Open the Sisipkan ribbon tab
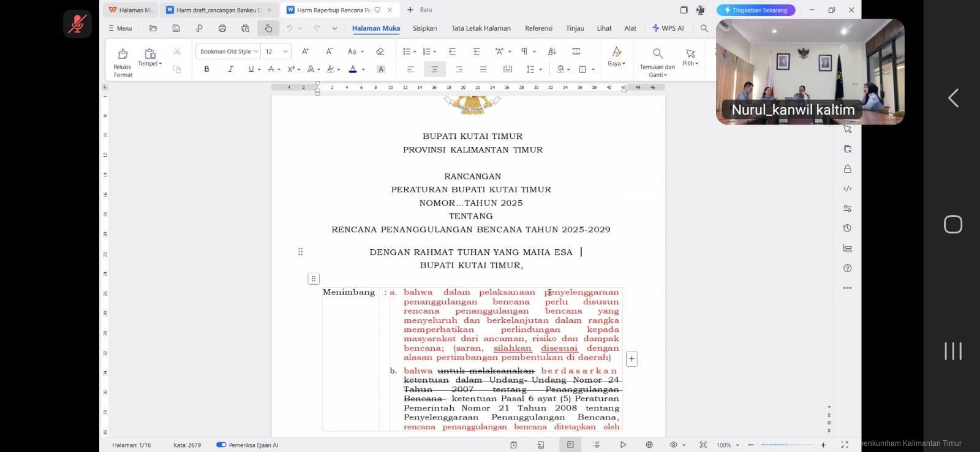Image resolution: width=980 pixels, height=452 pixels. (424, 28)
